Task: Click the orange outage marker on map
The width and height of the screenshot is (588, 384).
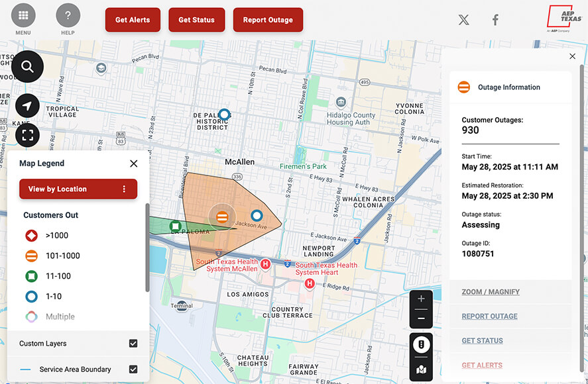Action: 222,216
